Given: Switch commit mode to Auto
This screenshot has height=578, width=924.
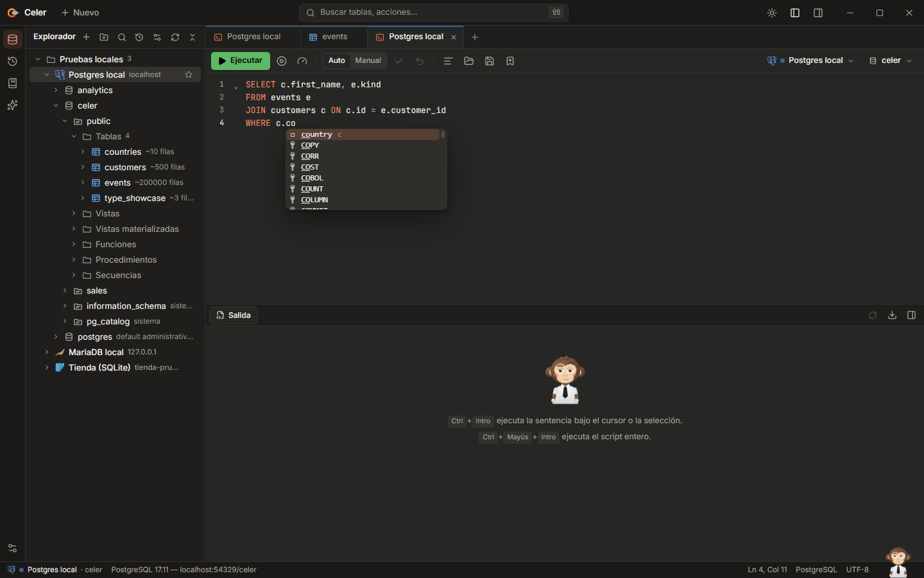Looking at the screenshot, I should [337, 61].
